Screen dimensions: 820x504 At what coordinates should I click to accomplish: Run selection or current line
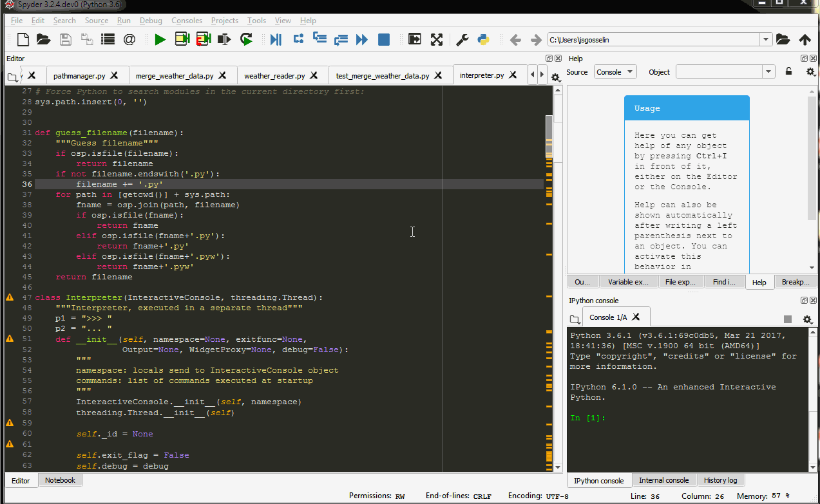pyautogui.click(x=224, y=40)
